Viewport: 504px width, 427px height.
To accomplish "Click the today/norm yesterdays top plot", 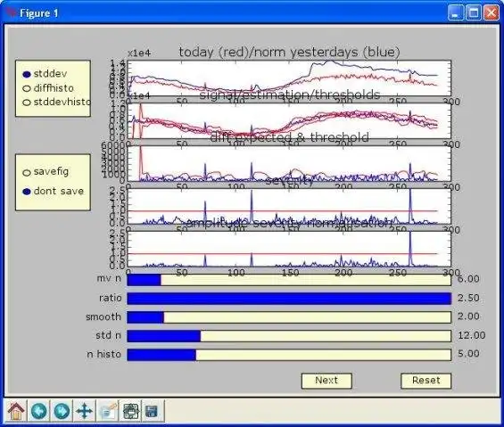I will click(x=289, y=78).
